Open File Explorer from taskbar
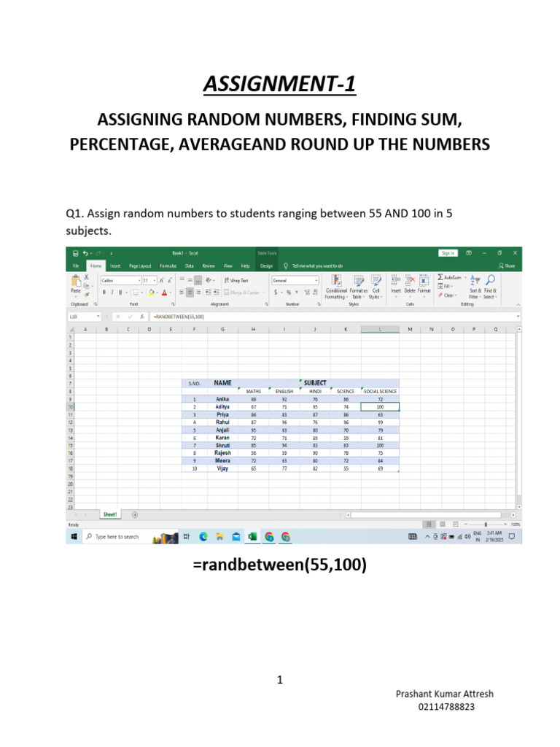Image resolution: width=560 pixels, height=747 pixels. 219,537
